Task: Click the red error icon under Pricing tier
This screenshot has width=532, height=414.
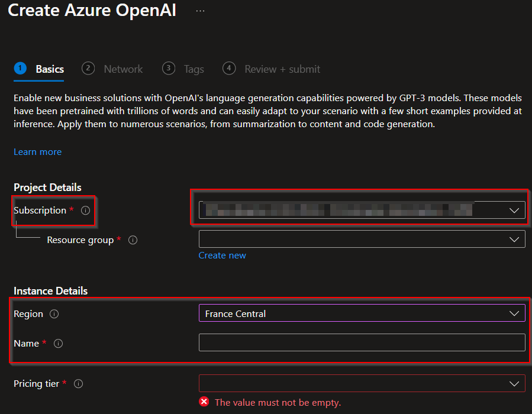Action: click(x=204, y=402)
